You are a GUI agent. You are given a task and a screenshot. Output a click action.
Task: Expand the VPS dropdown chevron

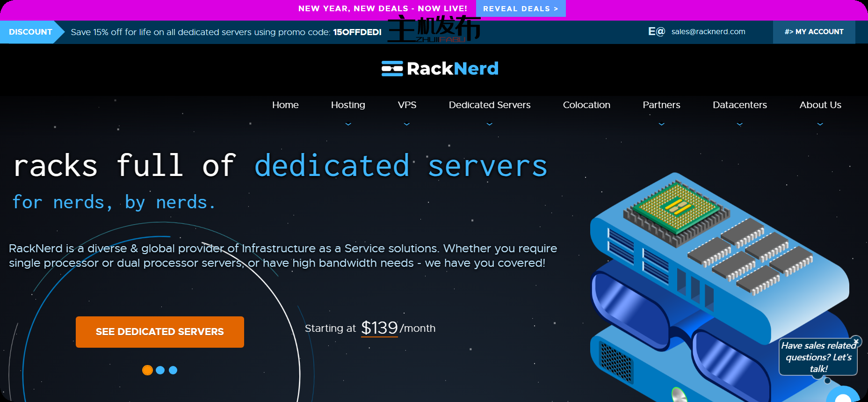coord(407,124)
